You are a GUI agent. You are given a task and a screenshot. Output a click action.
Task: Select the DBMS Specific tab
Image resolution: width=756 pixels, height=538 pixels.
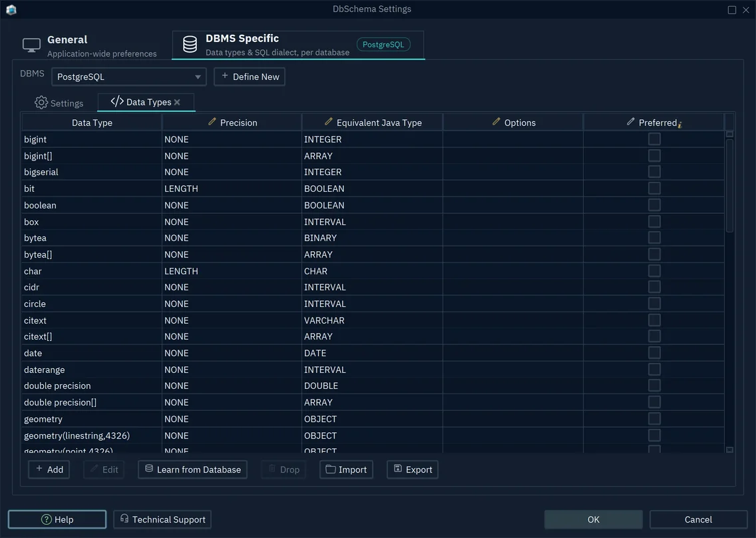[x=298, y=45]
